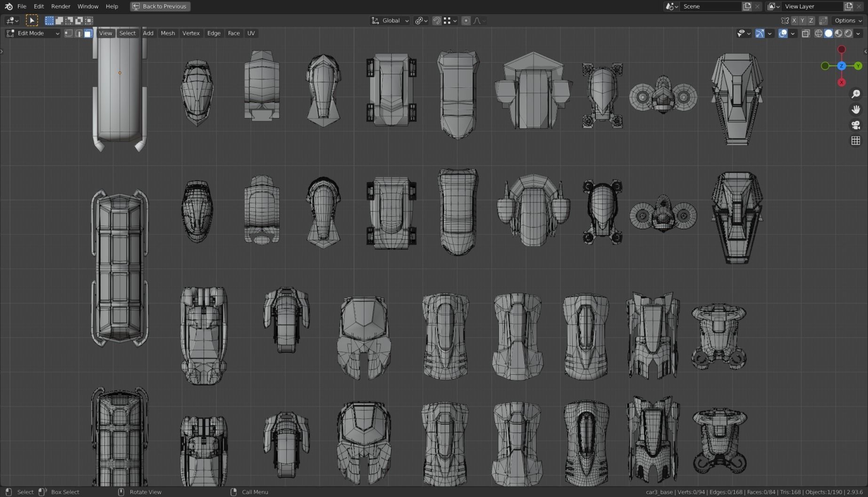This screenshot has width=868, height=497.
Task: Toggle Z axis mirror
Action: (x=811, y=21)
